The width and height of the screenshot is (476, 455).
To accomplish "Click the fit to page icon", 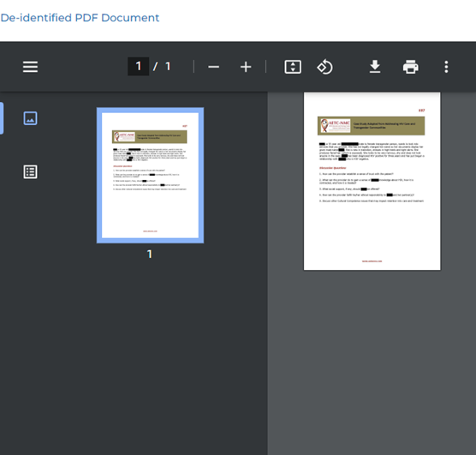I will click(x=293, y=67).
